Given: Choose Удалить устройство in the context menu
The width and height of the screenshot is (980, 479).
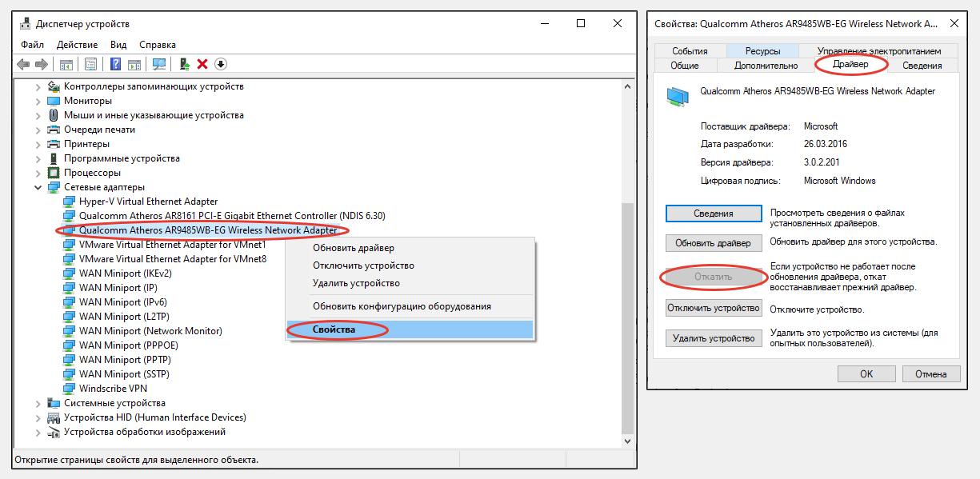Looking at the screenshot, I should point(410,283).
